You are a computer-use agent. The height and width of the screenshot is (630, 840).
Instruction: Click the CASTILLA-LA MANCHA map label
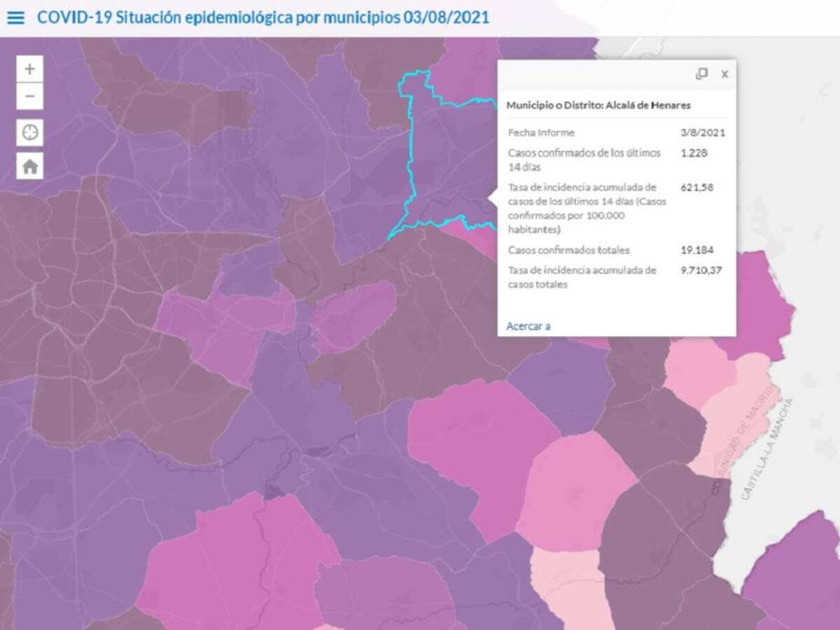click(768, 448)
